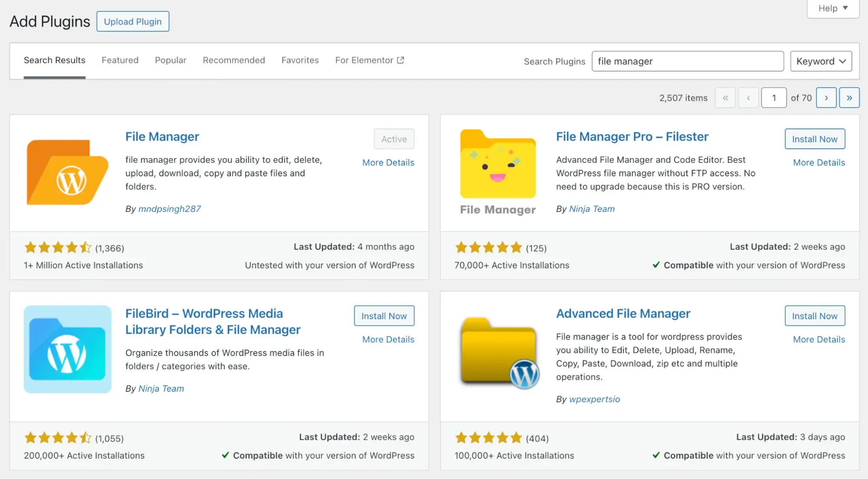Open the FileBird plugin title link
Screen dimensions: 868x479
213,321
